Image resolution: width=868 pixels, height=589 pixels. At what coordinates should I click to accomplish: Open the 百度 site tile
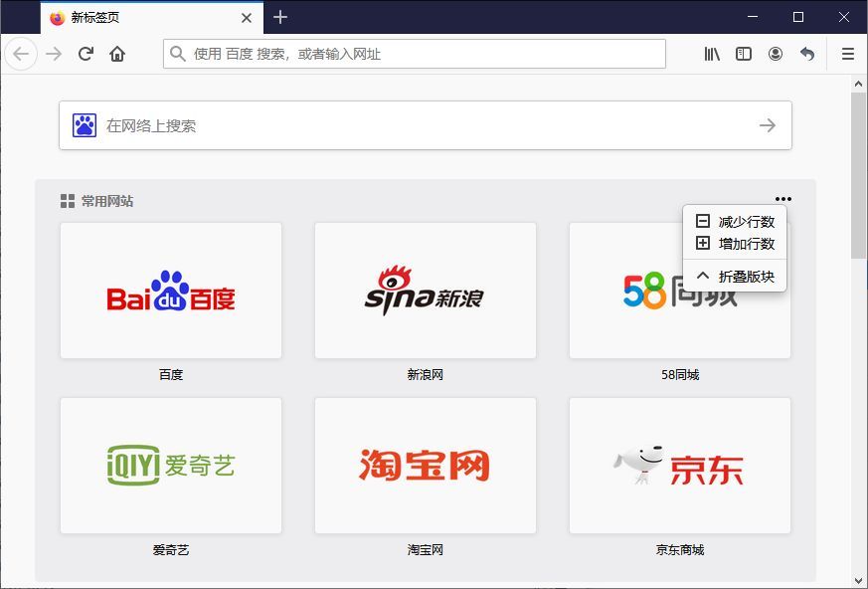(171, 291)
